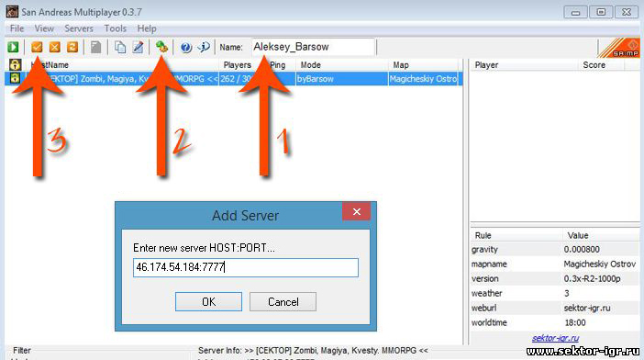Viewport: 644px width, 360px height.
Task: Click the padlock column header icon
Action: pyautogui.click(x=15, y=64)
